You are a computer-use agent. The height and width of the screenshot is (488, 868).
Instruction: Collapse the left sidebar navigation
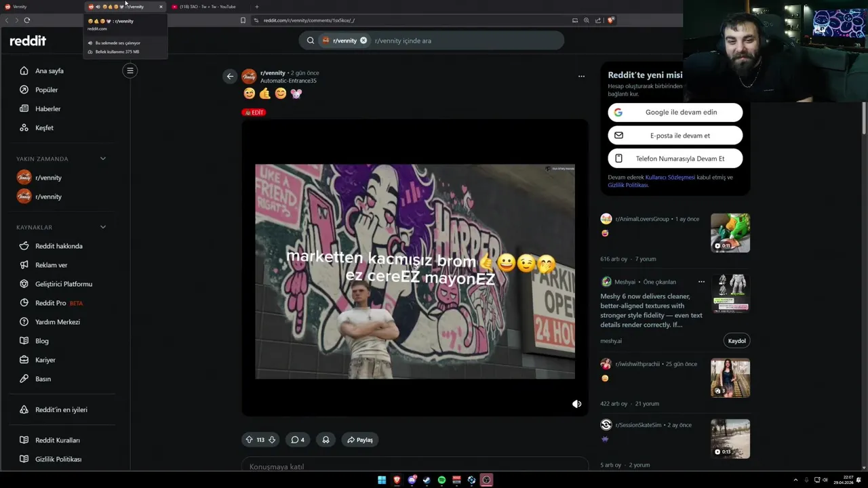pyautogui.click(x=130, y=70)
